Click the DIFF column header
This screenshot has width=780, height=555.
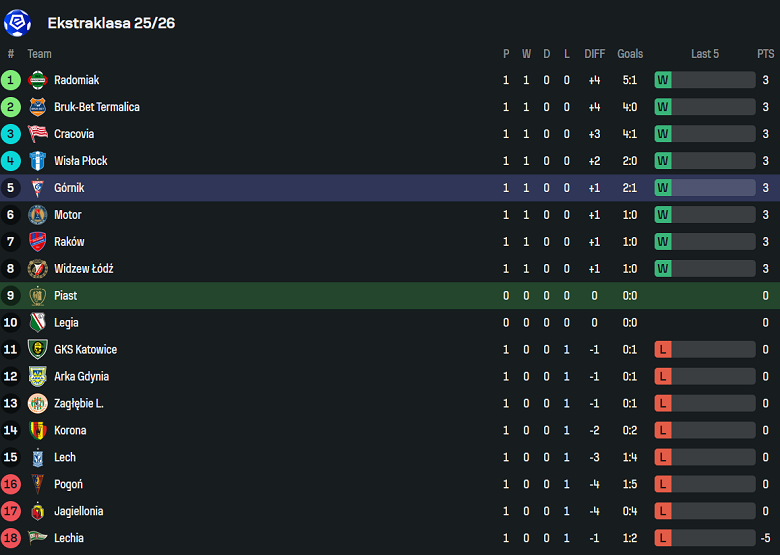(x=594, y=54)
